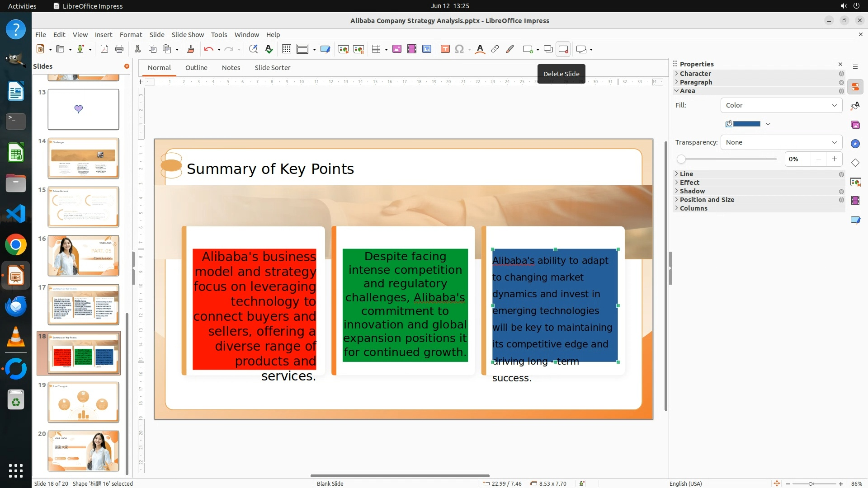Viewport: 868px width, 488px height.
Task: Open the Slide Show menu
Action: (188, 35)
